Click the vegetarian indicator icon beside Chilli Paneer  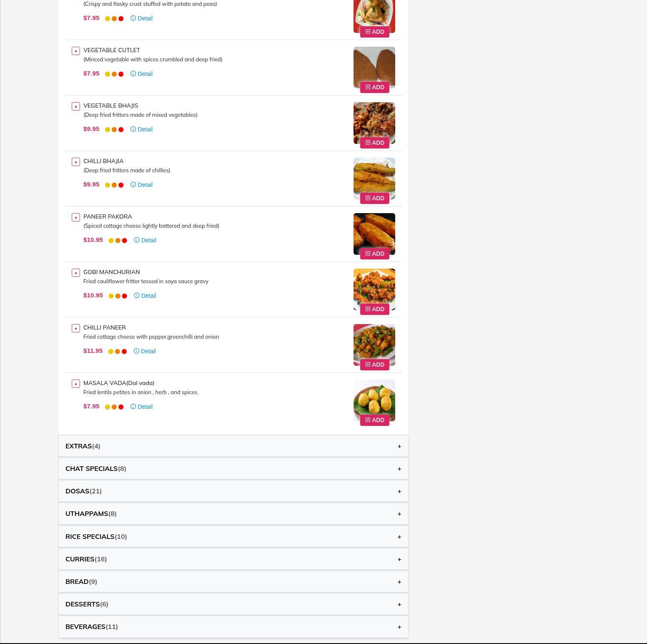click(76, 328)
